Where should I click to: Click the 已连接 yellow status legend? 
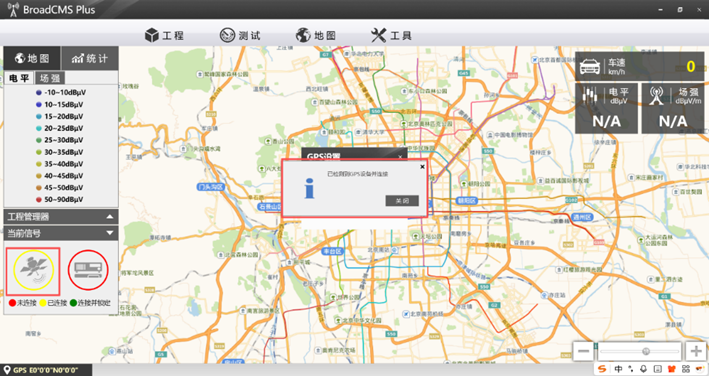click(53, 303)
